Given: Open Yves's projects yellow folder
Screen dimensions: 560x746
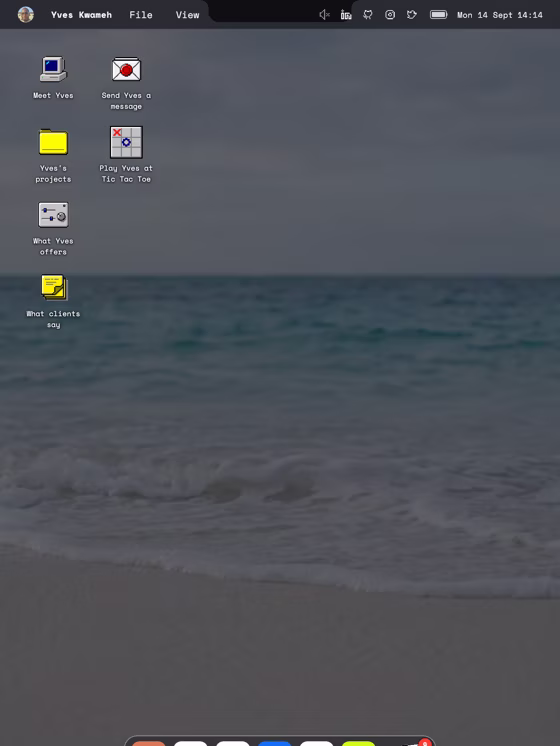Looking at the screenshot, I should [53, 142].
